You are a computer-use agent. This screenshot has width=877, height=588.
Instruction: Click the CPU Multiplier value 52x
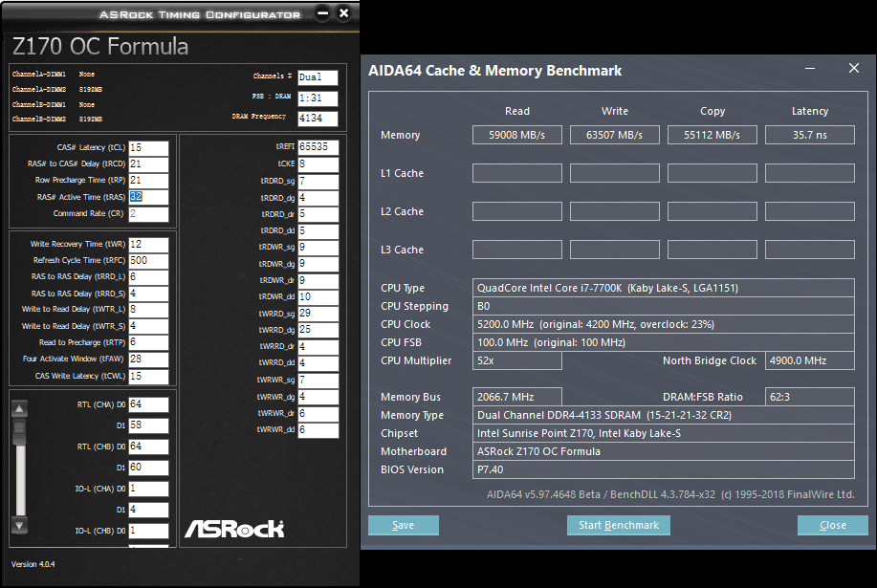click(x=516, y=360)
